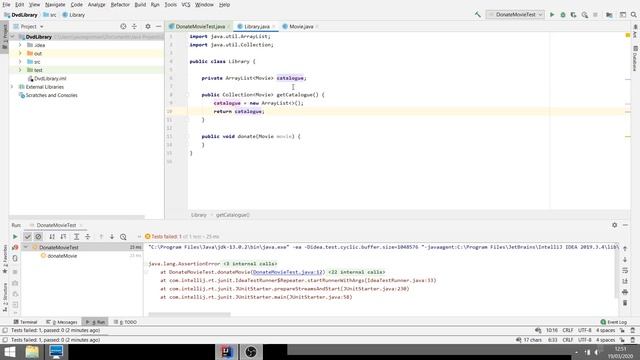Expand External Libraries node

pyautogui.click(x=12, y=87)
